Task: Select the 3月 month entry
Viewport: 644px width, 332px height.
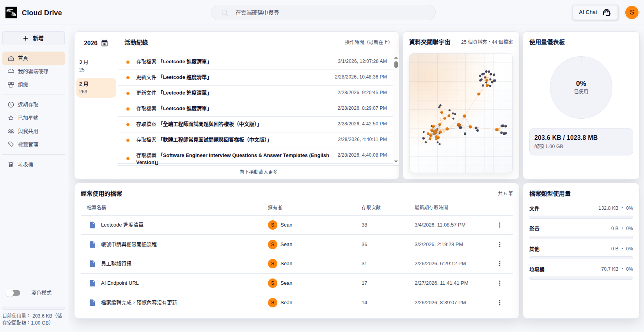Action: pyautogui.click(x=96, y=66)
